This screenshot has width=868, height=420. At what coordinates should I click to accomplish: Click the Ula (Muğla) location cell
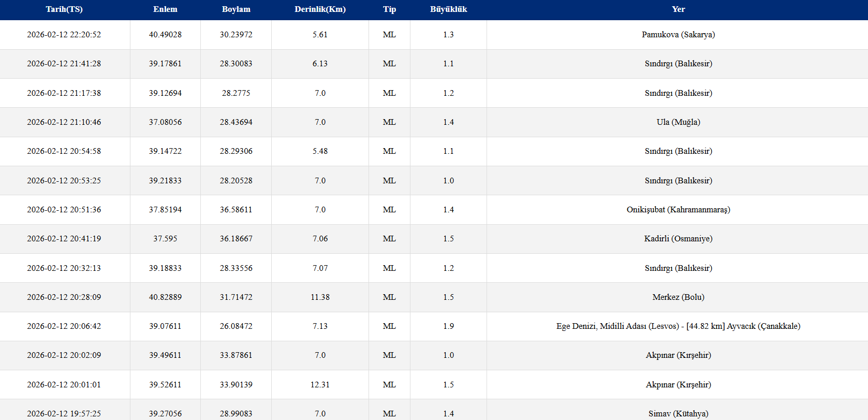(678, 122)
